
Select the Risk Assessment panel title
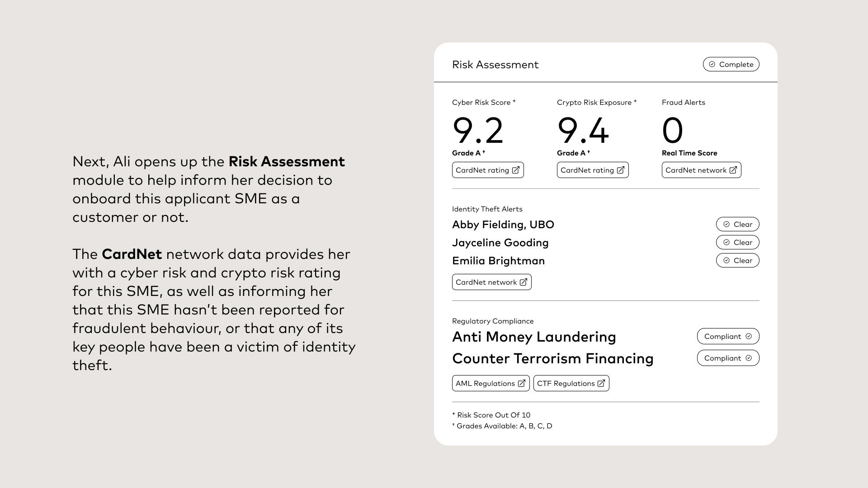[495, 65]
